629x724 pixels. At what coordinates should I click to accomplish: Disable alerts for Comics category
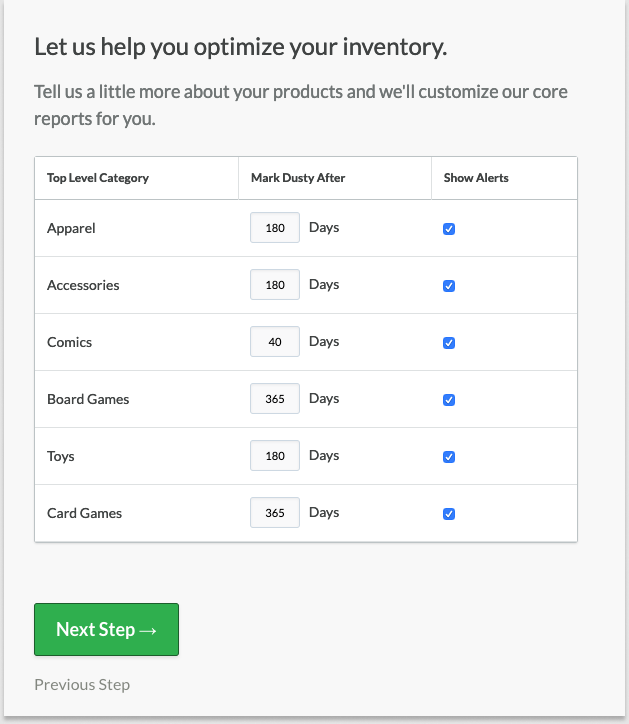pyautogui.click(x=449, y=343)
